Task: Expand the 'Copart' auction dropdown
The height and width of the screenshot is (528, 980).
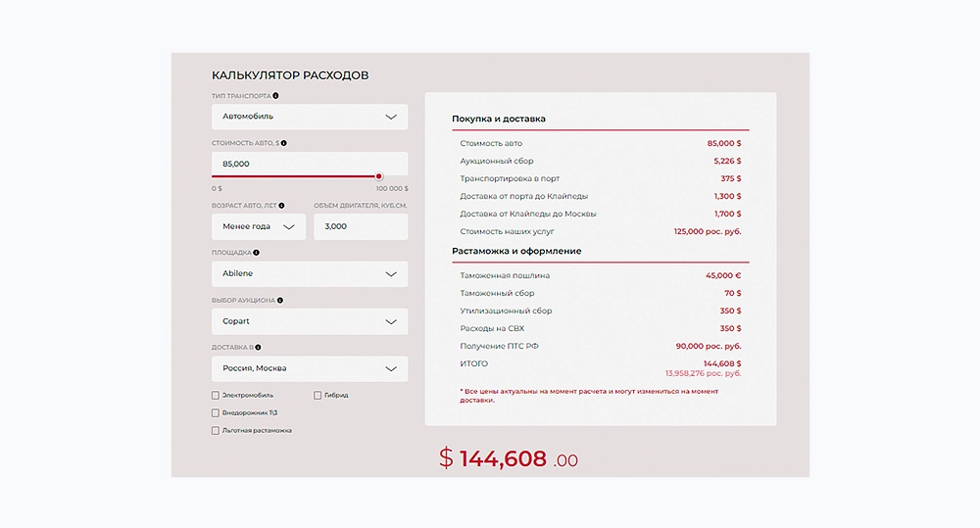Action: 310,321
